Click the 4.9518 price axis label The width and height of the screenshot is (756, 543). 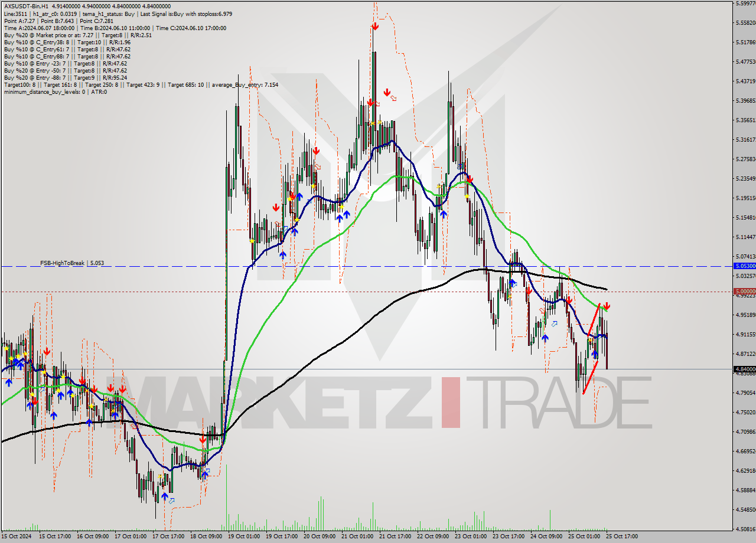click(745, 315)
